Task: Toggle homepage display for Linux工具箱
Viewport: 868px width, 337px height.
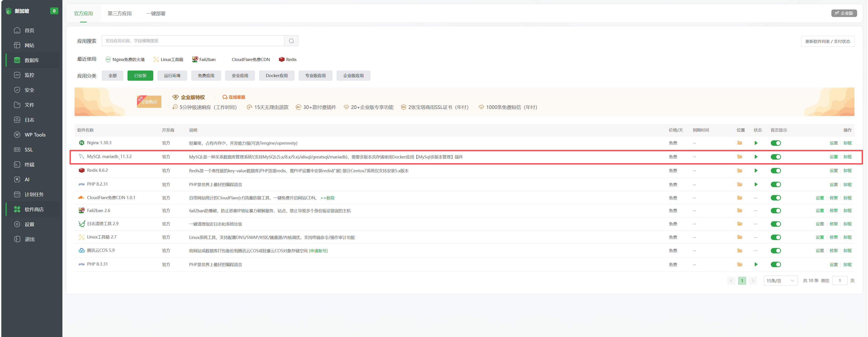Action: 776,237
